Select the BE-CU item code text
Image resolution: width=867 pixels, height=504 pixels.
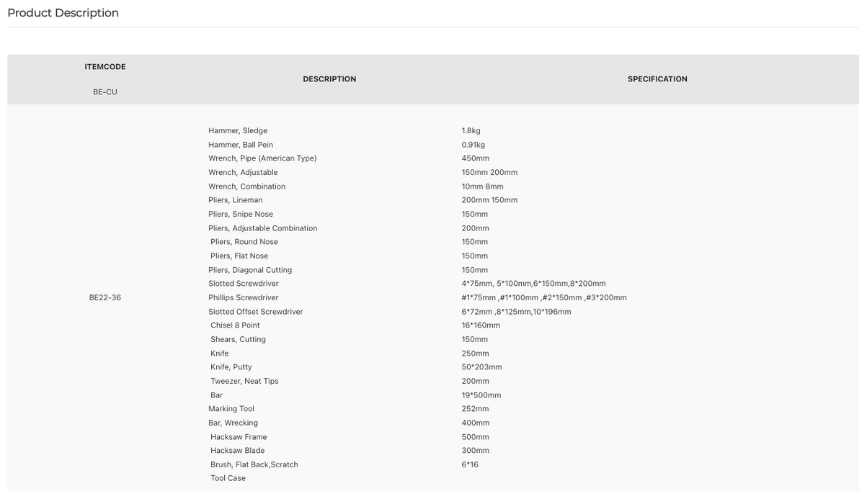click(105, 92)
